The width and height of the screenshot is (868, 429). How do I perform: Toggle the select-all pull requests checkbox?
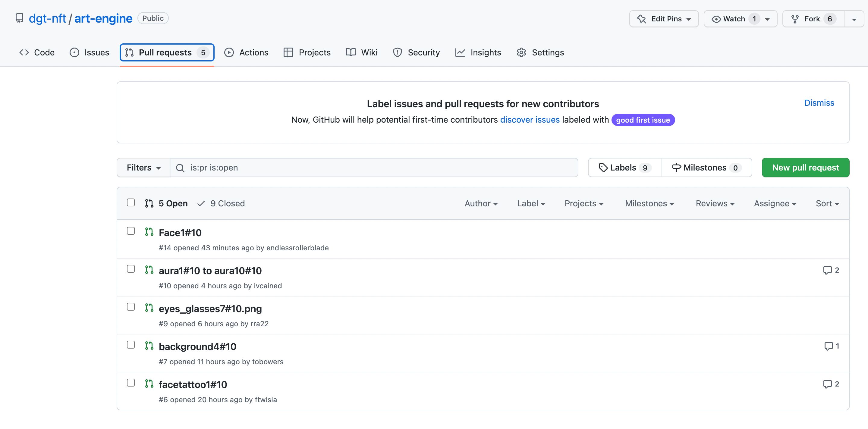point(131,202)
